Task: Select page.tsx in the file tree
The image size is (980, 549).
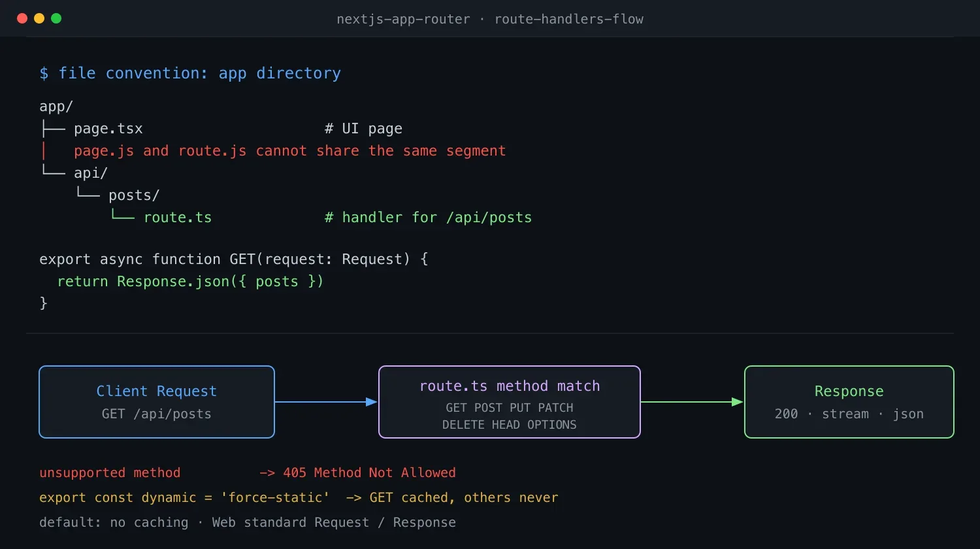Action: 108,129
